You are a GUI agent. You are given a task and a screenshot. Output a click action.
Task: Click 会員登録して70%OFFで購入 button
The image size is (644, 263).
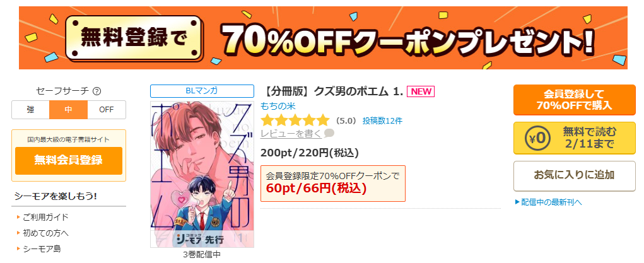[574, 100]
